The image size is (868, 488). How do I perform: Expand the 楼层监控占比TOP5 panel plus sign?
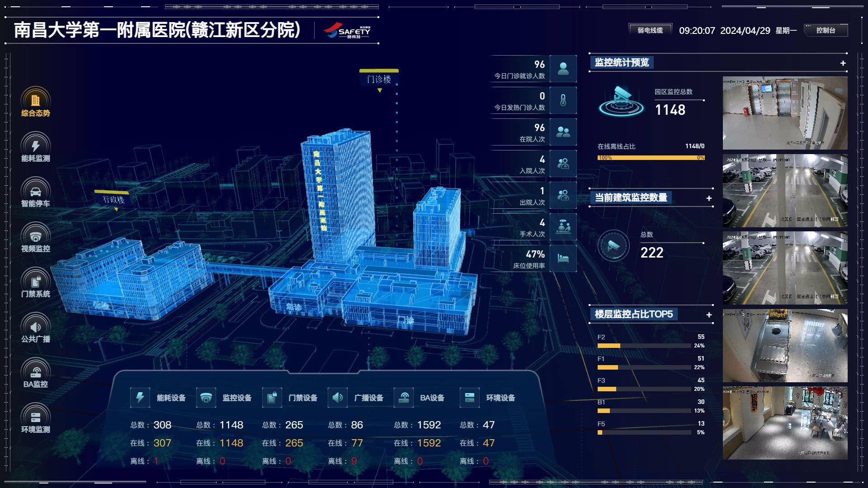(709, 315)
